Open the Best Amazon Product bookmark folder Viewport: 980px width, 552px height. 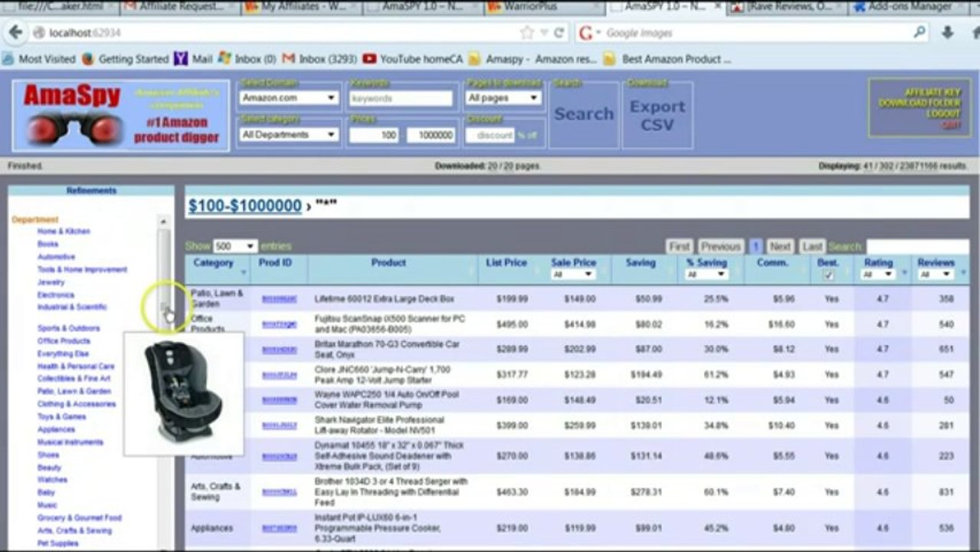pos(667,59)
